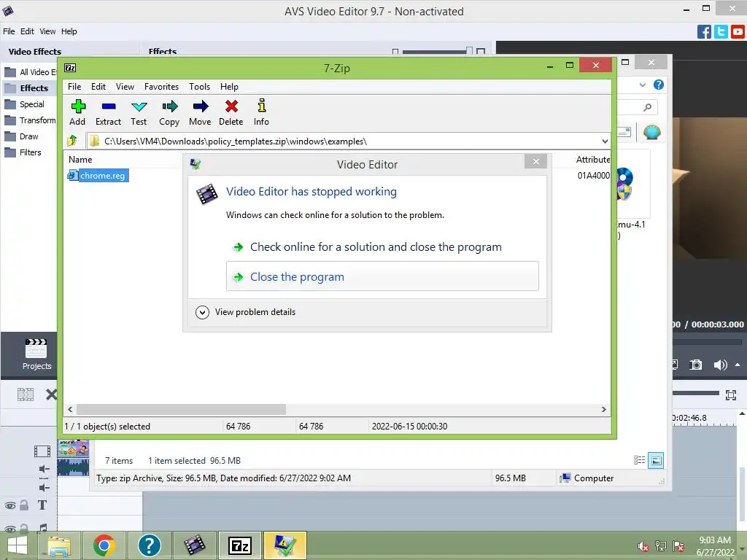Open 7-Zip File menu
Image resolution: width=747 pixels, height=560 pixels.
point(74,87)
